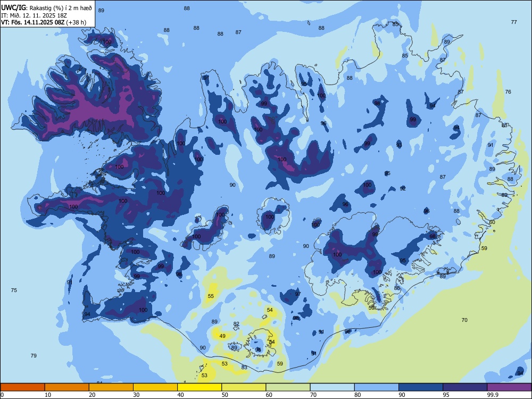Image resolution: width=532 pixels, height=399 pixels.
Task: Click the '40' legend scale label
Action: tap(180, 395)
